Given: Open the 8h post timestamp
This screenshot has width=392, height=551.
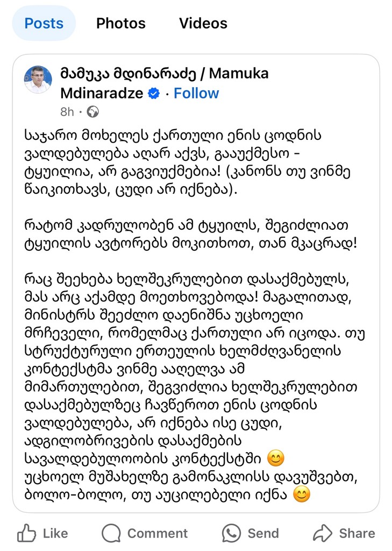Looking at the screenshot, I should pos(67,112).
